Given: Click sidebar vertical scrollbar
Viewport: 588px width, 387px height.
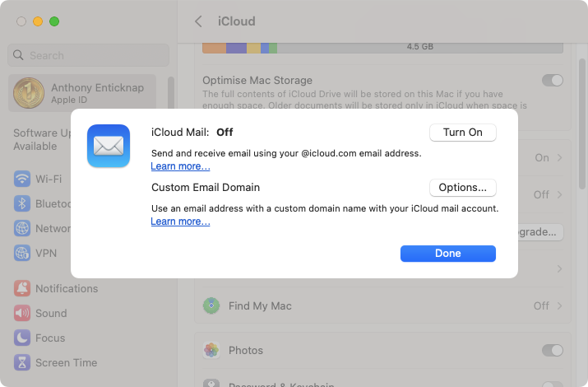Looking at the screenshot, I should [171, 94].
